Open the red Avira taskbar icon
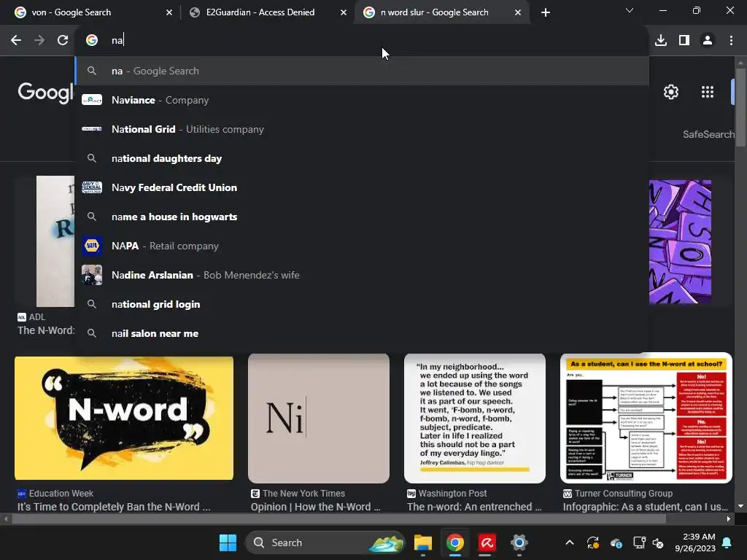Image resolution: width=747 pixels, height=560 pixels. [x=487, y=542]
